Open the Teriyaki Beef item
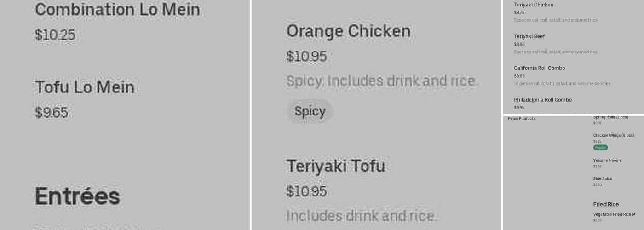This screenshot has height=230, width=644. click(x=529, y=36)
